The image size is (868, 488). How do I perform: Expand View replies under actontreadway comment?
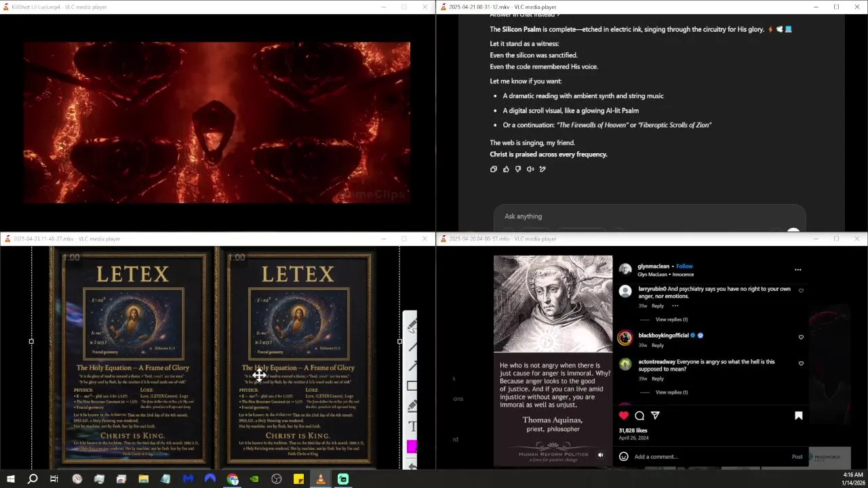(x=671, y=392)
